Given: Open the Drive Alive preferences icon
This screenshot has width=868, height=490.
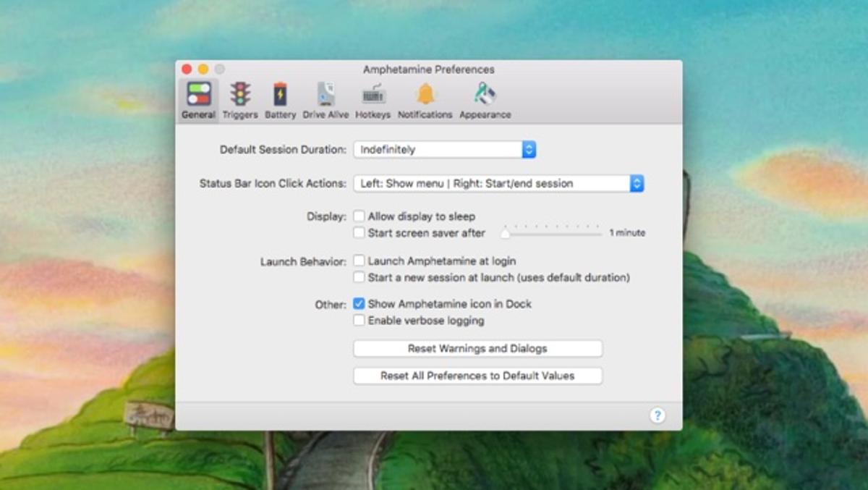Looking at the screenshot, I should (325, 95).
